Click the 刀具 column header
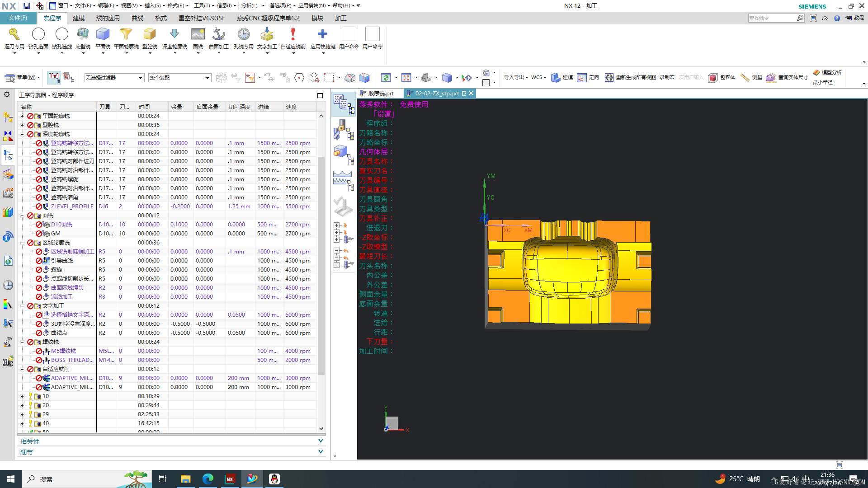868x488 pixels. [107, 107]
